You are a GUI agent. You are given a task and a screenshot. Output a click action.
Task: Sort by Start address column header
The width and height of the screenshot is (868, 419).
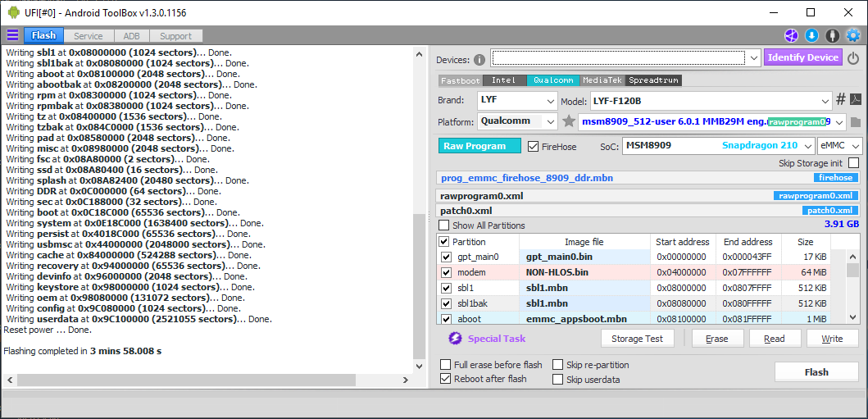(x=682, y=242)
